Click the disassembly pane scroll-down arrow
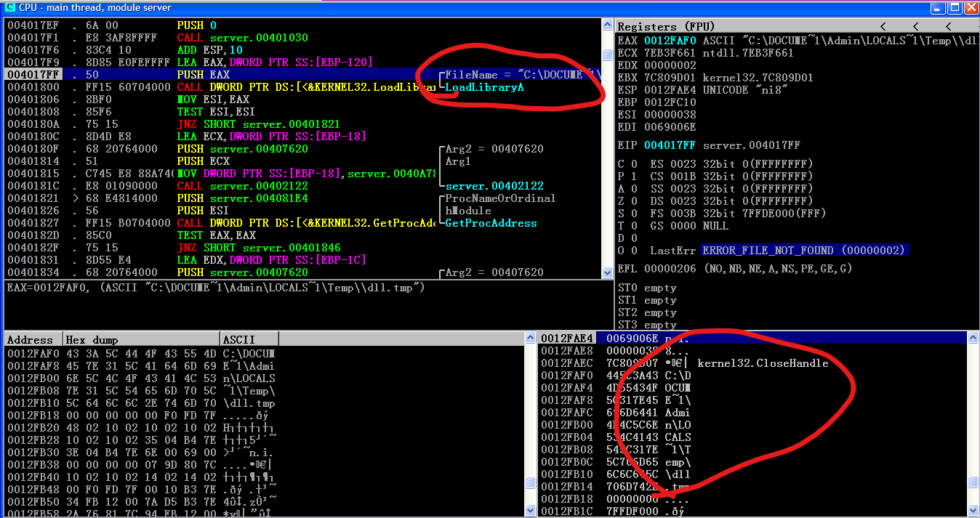The height and width of the screenshot is (518, 980). tap(607, 273)
